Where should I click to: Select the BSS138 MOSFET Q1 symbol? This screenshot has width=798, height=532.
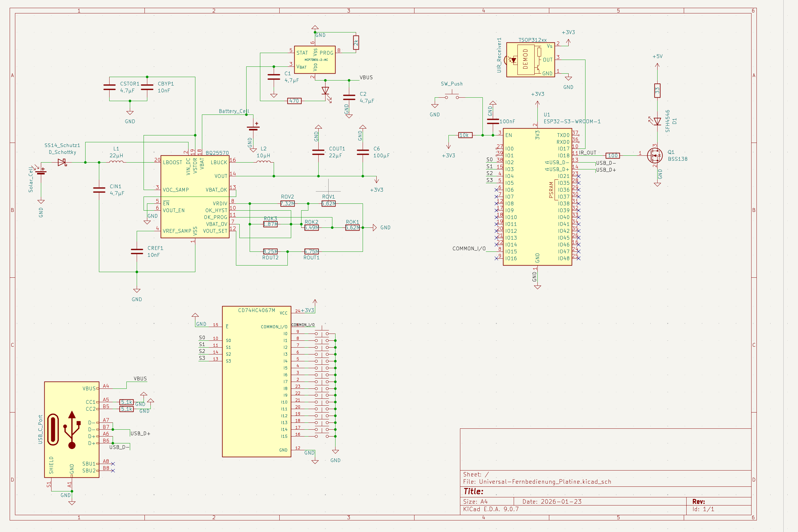tap(655, 155)
